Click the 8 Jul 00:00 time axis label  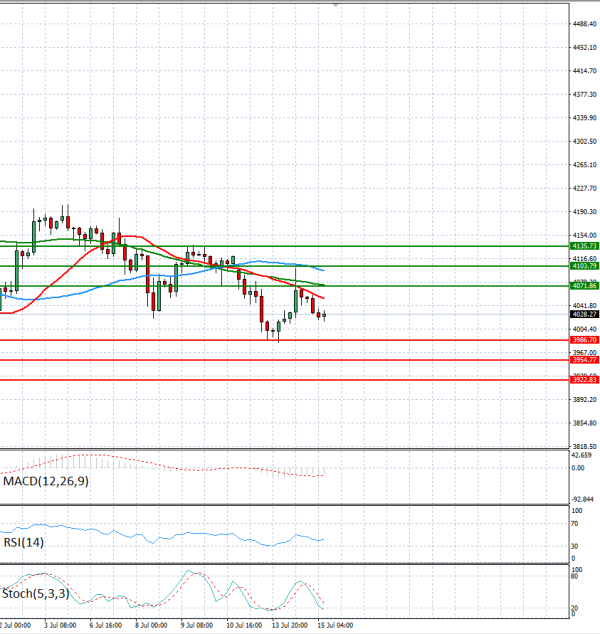pos(151,625)
